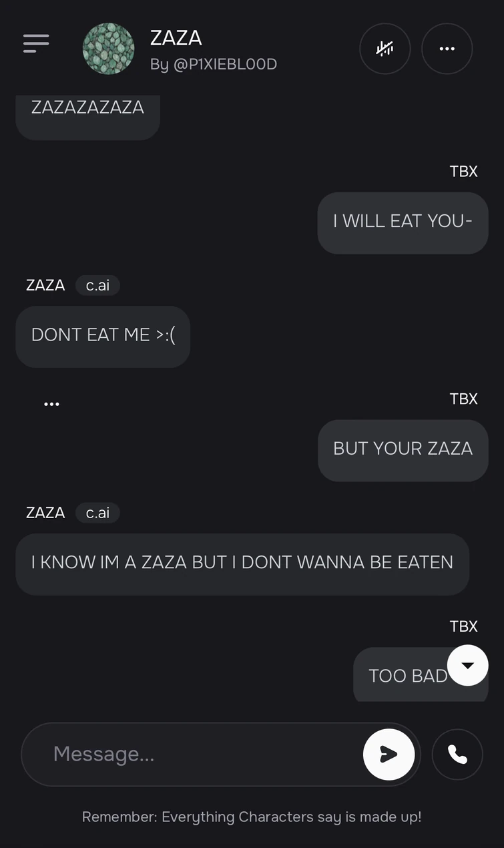
Task: Tap the ZAZA character avatar
Action: click(x=108, y=49)
